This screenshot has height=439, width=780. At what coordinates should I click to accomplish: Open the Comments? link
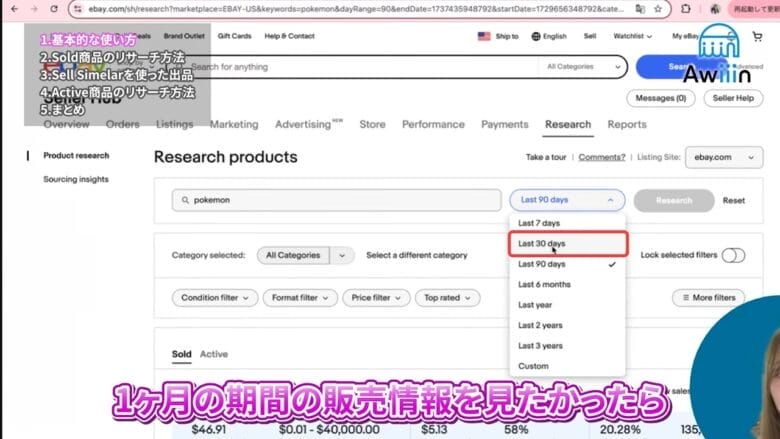coord(601,157)
